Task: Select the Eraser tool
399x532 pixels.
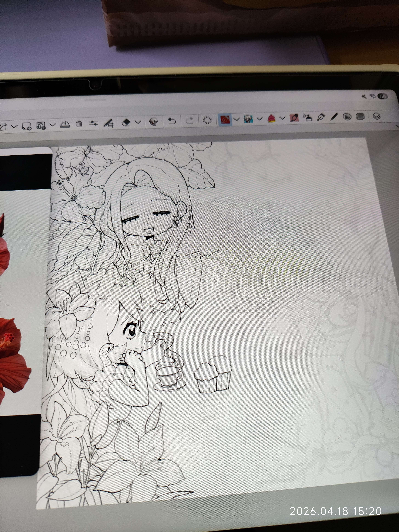Action: click(126, 122)
